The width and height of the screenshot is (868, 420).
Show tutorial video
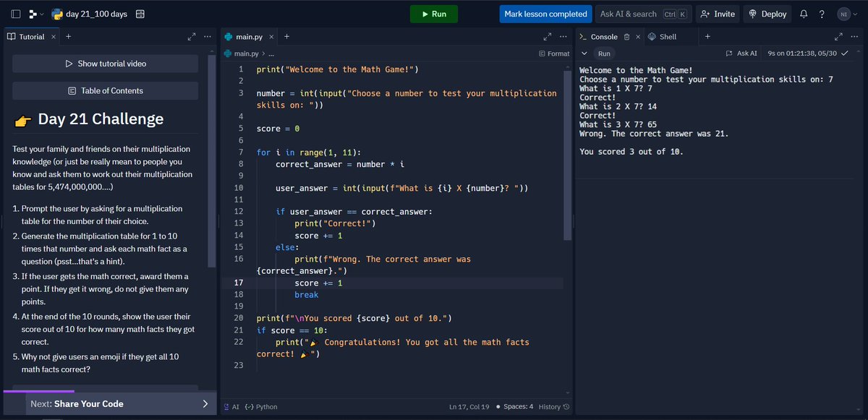(105, 64)
